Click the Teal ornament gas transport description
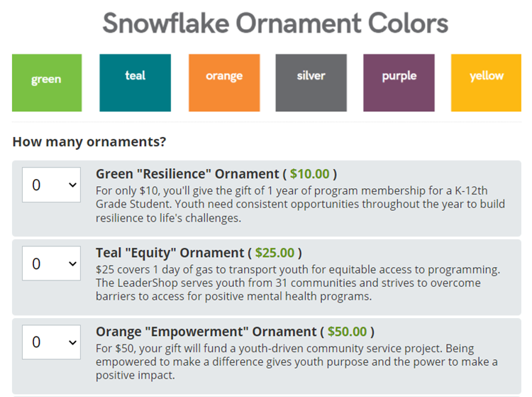 [298, 283]
